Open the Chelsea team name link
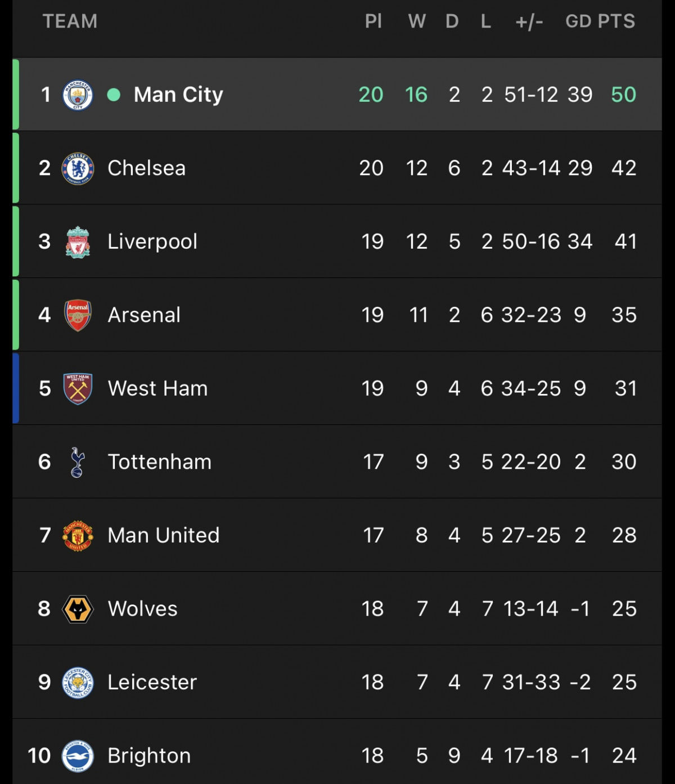Viewport: 675px width, 784px height. [146, 168]
